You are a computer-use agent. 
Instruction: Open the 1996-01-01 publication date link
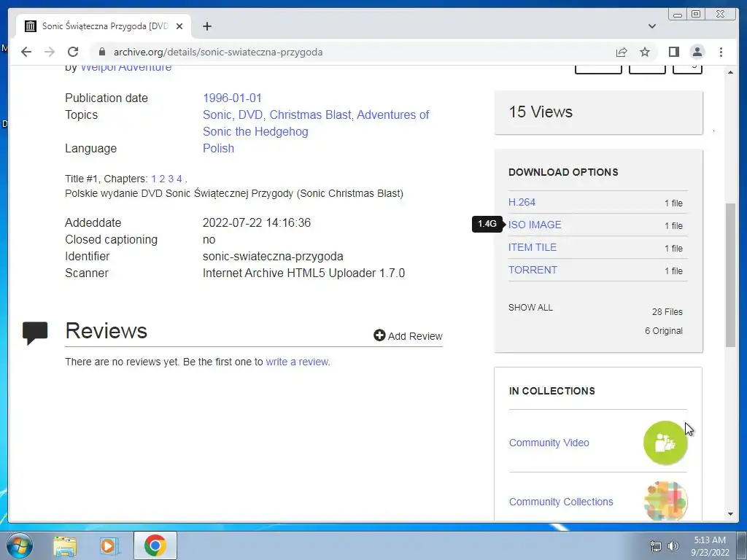pyautogui.click(x=232, y=98)
